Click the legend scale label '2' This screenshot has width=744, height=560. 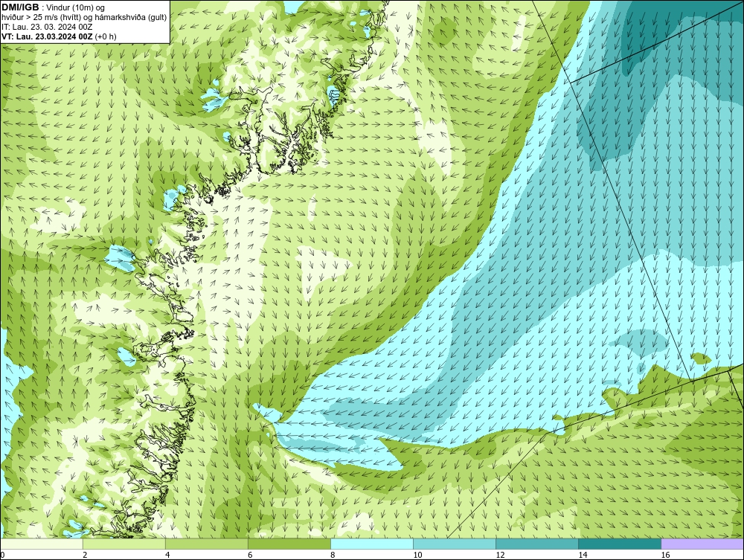click(85, 555)
